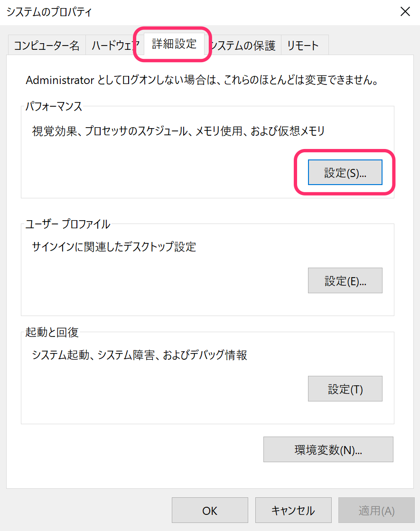Dismiss dialog with キャンセル button
The image size is (420, 531).
[x=293, y=510]
